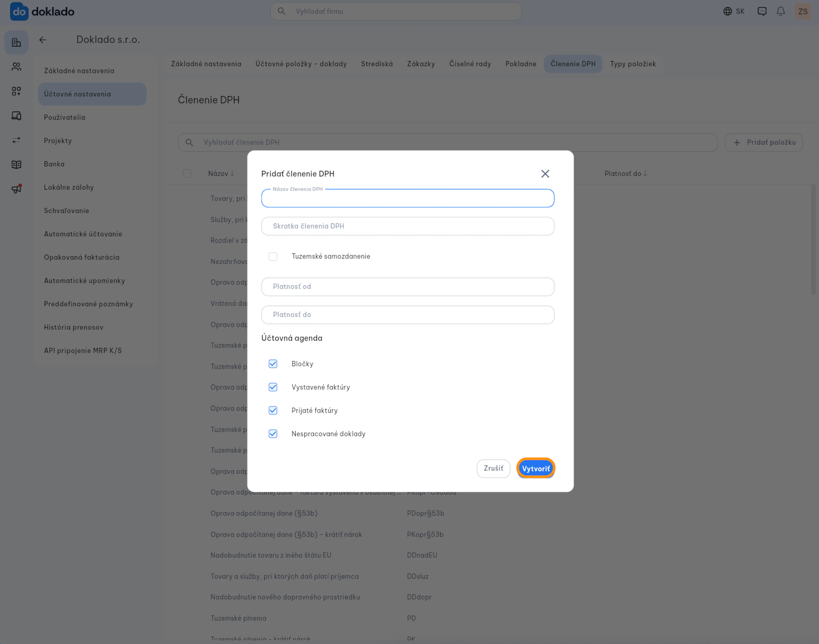
Task: Switch to Základné nastavenia tab
Action: pyautogui.click(x=206, y=64)
